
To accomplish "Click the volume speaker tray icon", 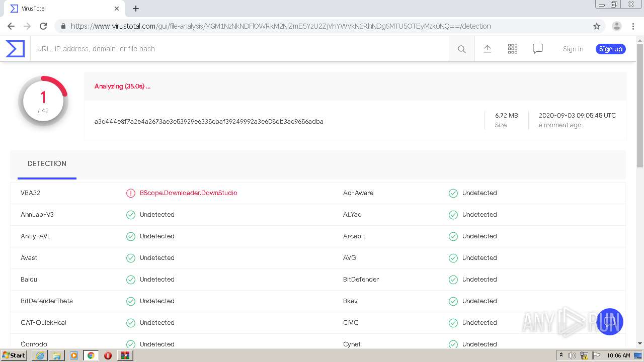I will pyautogui.click(x=572, y=355).
